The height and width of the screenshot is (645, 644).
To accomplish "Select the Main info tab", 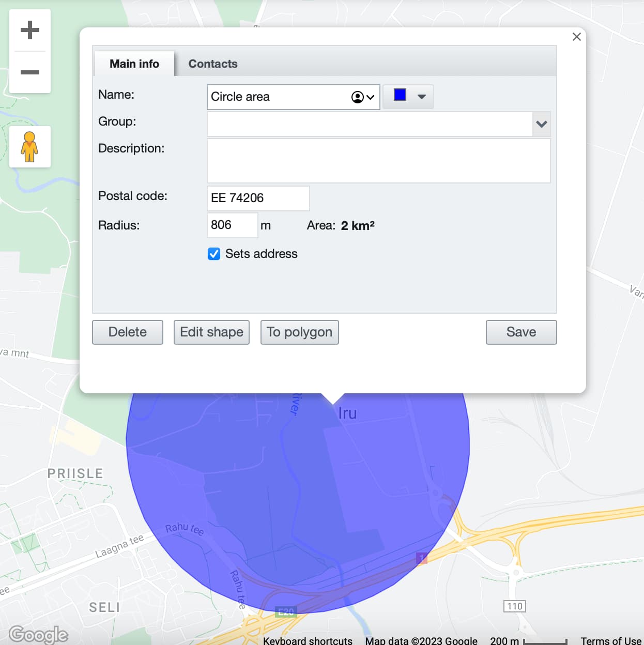I will pos(134,64).
